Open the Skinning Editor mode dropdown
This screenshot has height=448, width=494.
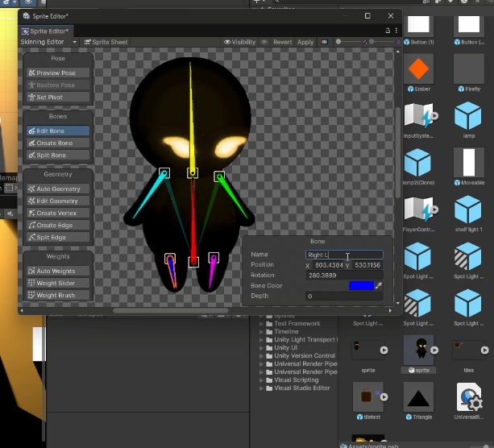coord(48,42)
